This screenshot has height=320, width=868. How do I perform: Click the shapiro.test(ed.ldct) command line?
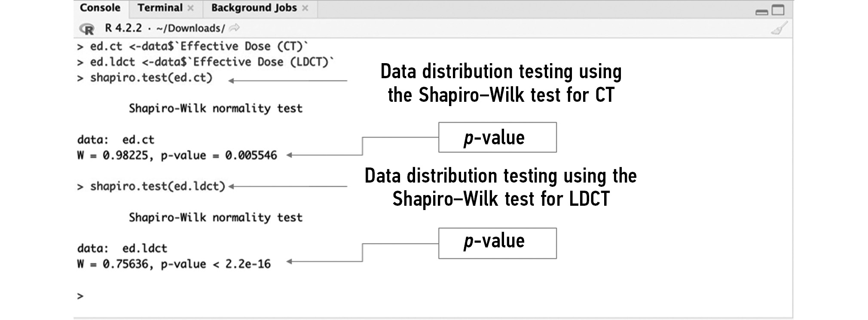coord(157,186)
